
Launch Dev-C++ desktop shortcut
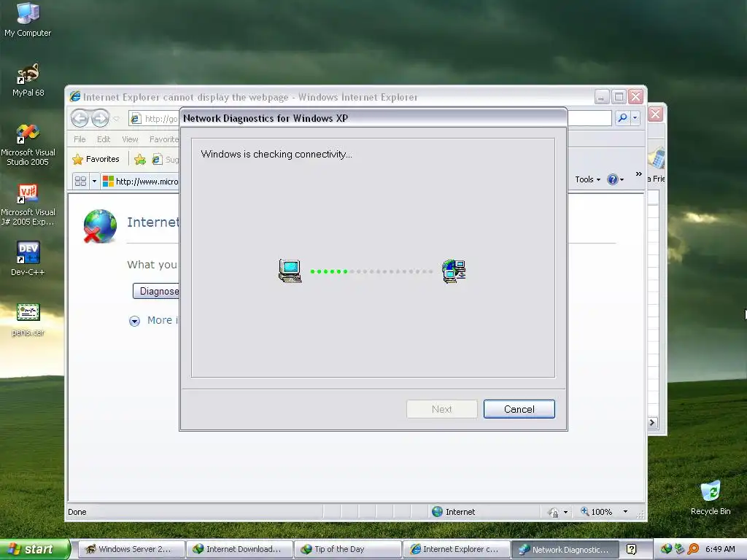28,258
